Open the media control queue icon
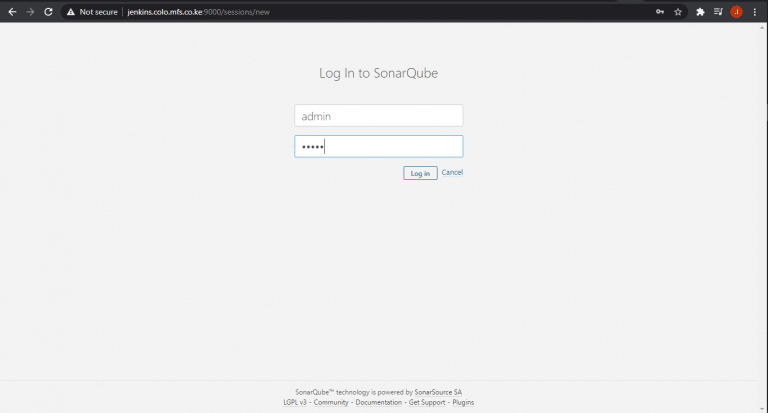This screenshot has width=768, height=413. pyautogui.click(x=718, y=12)
